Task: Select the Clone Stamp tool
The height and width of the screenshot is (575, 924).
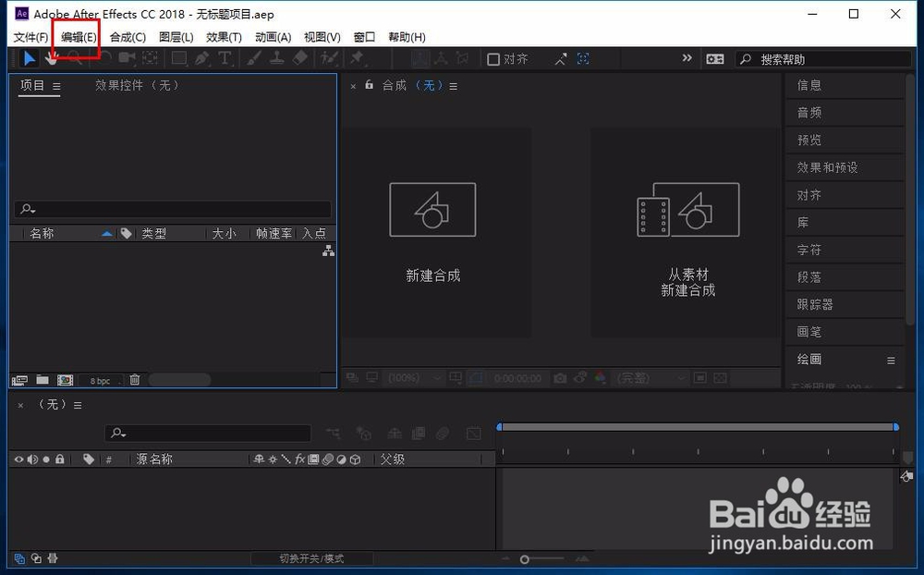Action: (x=276, y=58)
